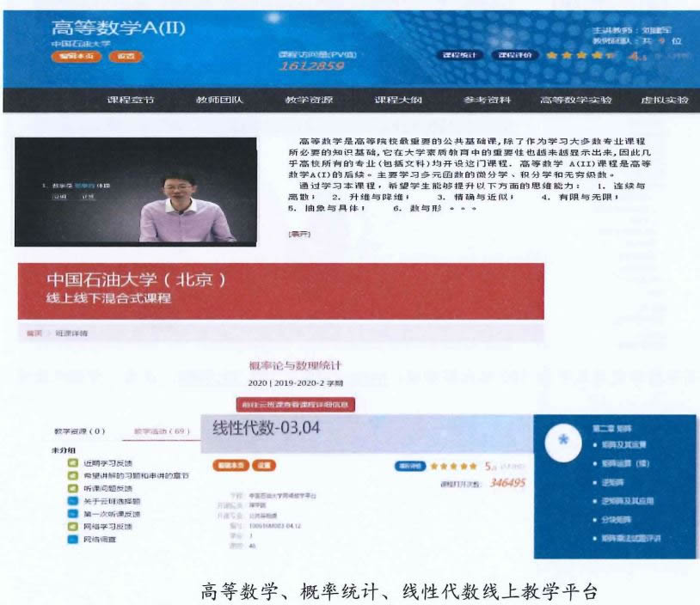Play the instructor intro video thumbnail

(136, 191)
